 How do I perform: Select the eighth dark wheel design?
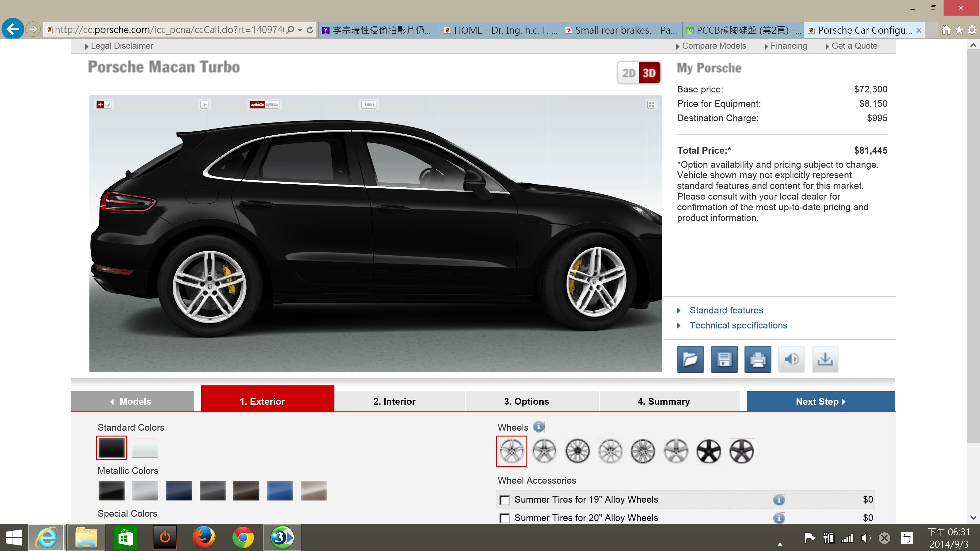click(x=741, y=451)
